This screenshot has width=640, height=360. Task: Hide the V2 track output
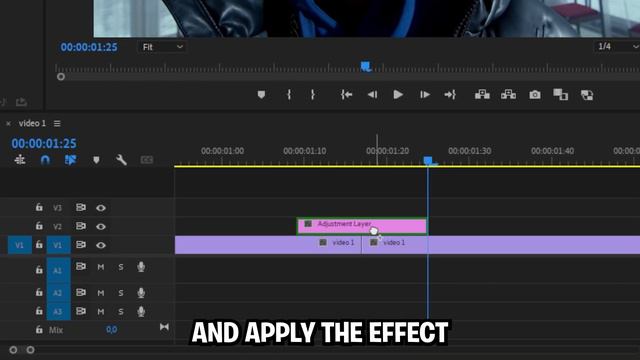click(x=101, y=227)
